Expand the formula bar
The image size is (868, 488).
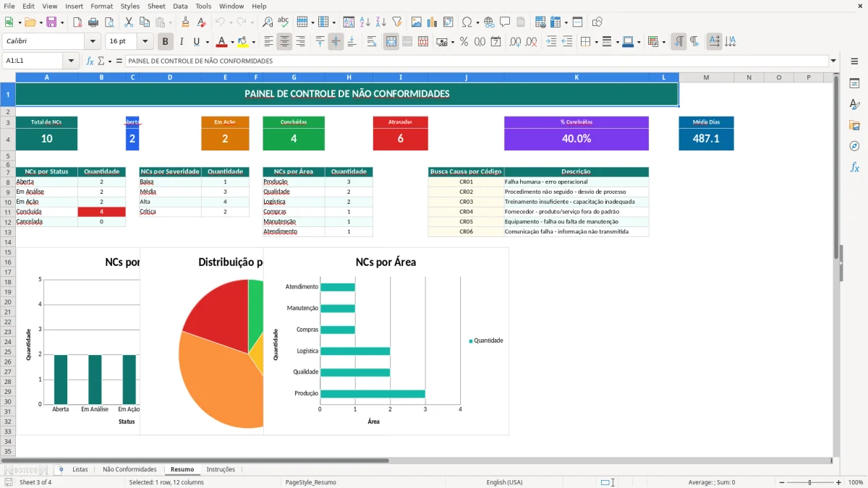click(x=833, y=61)
